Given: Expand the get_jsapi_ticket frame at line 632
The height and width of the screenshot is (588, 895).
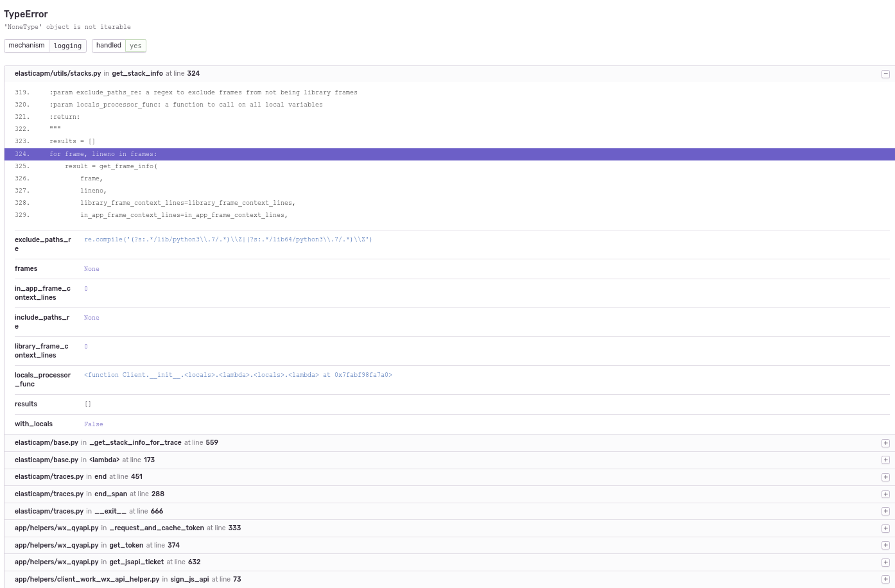Looking at the screenshot, I should [x=885, y=562].
